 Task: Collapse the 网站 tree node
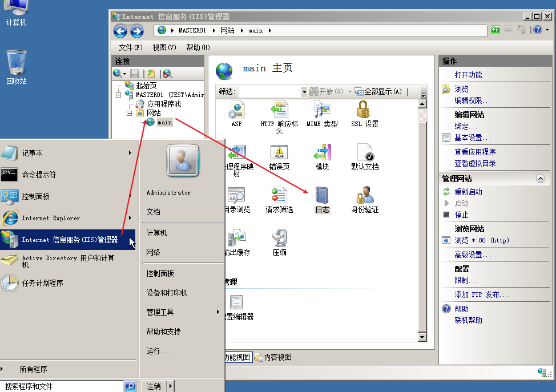[129, 113]
